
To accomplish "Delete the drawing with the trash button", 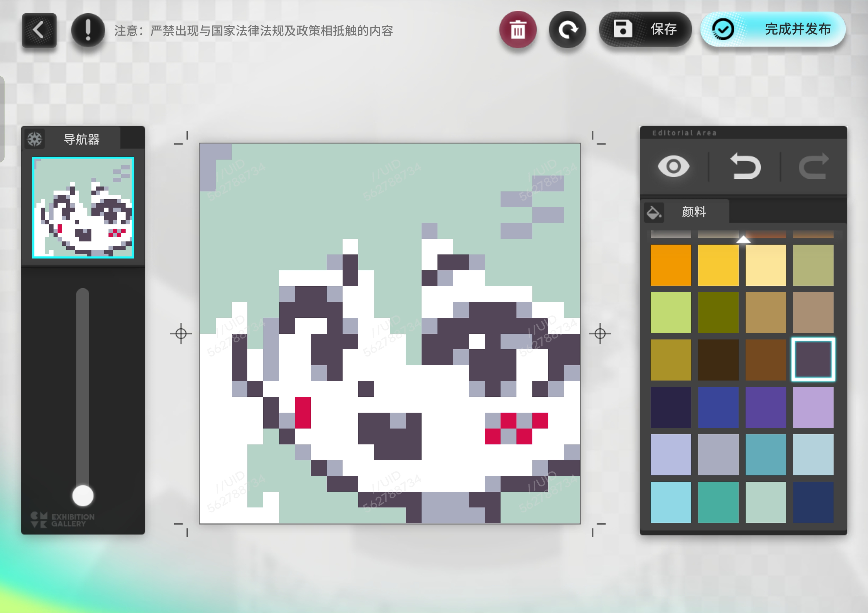I will click(518, 29).
